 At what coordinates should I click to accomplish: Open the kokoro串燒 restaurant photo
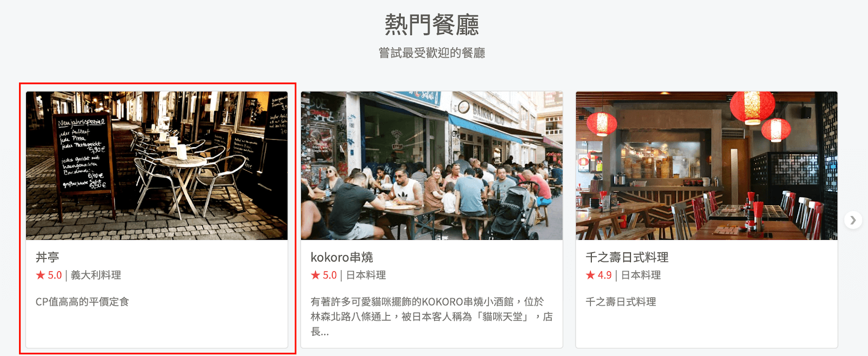click(x=432, y=166)
